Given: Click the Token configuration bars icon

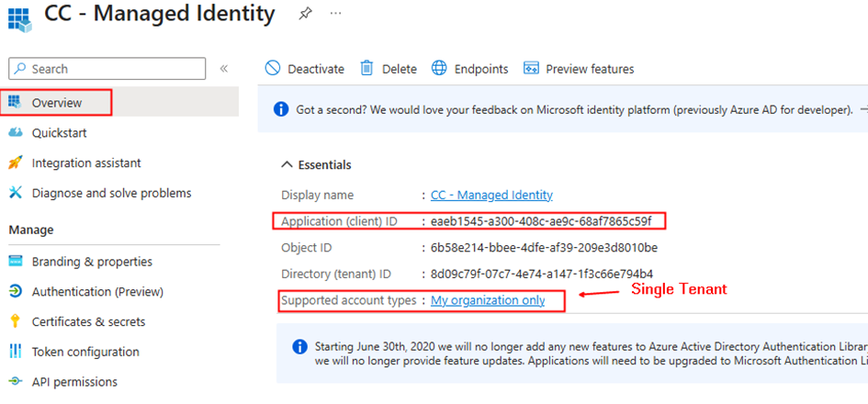Looking at the screenshot, I should [x=16, y=352].
